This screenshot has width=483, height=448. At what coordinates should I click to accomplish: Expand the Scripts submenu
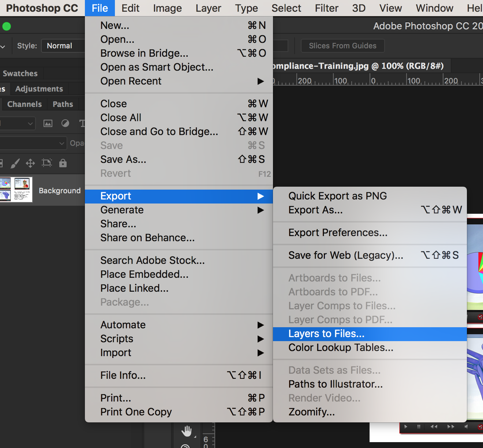point(179,339)
